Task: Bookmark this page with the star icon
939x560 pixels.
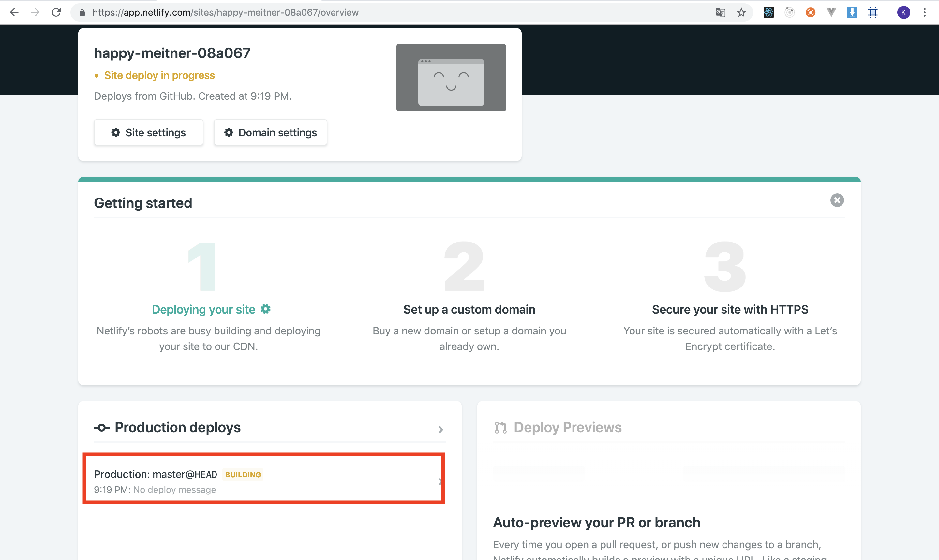Action: [741, 12]
